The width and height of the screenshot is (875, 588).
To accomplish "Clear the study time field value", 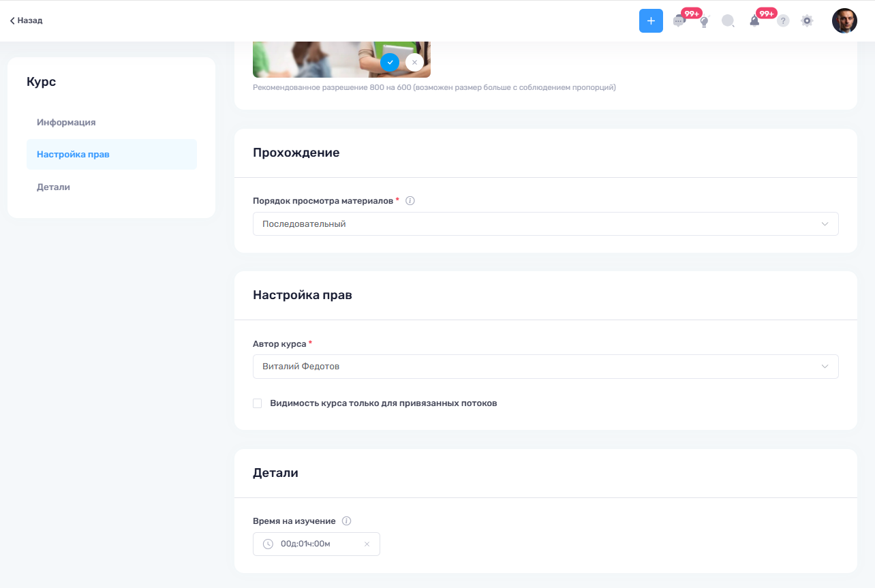I will tap(367, 544).
